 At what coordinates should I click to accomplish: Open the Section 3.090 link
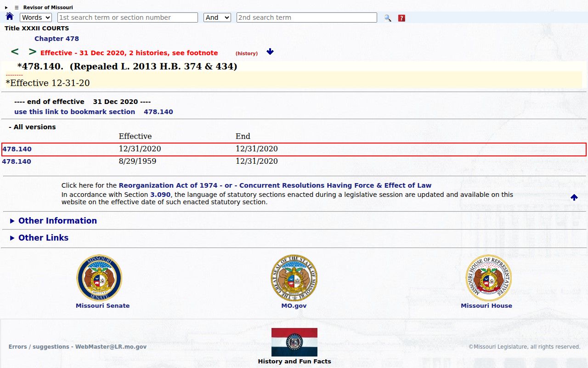tap(160, 195)
